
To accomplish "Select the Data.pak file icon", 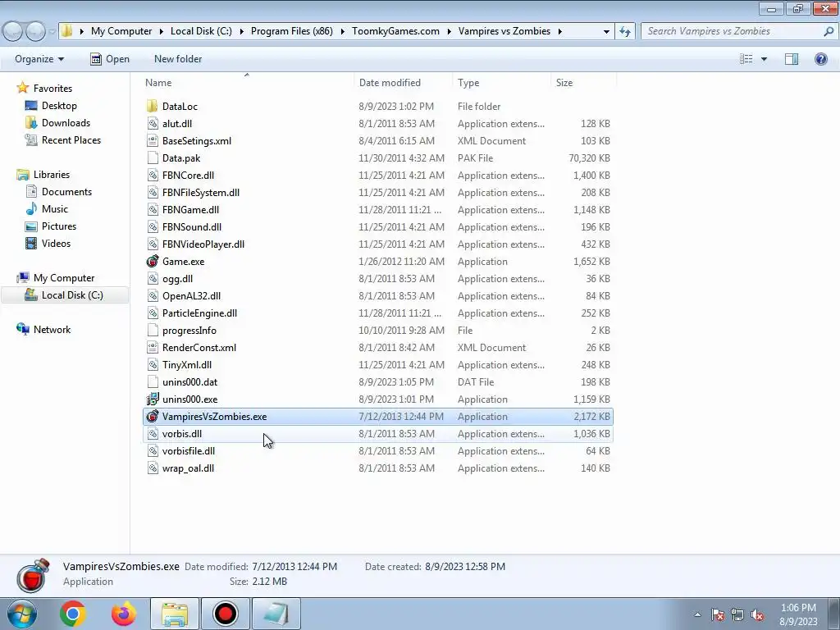I will point(152,158).
